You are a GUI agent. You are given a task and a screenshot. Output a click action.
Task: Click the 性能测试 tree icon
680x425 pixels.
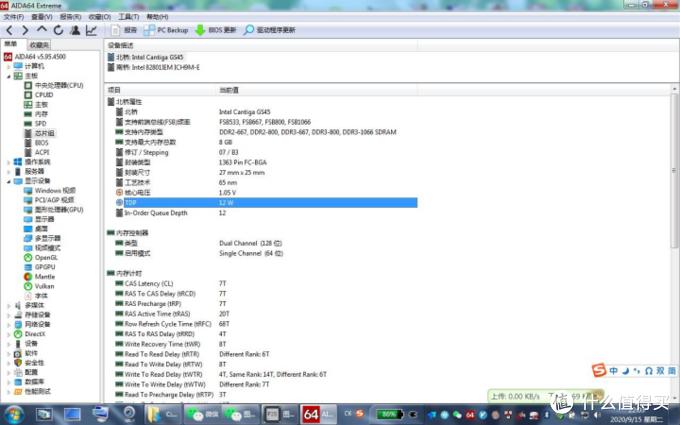(18, 391)
